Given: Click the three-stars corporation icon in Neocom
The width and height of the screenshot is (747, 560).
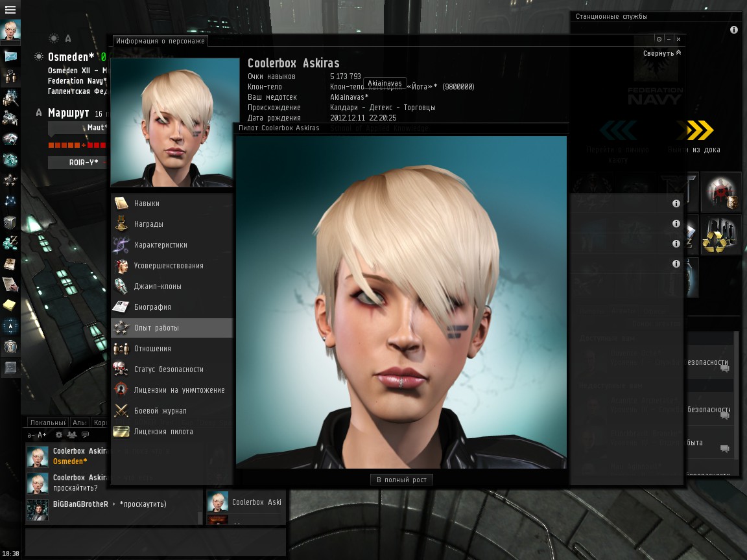Looking at the screenshot, I should pos(10,180).
